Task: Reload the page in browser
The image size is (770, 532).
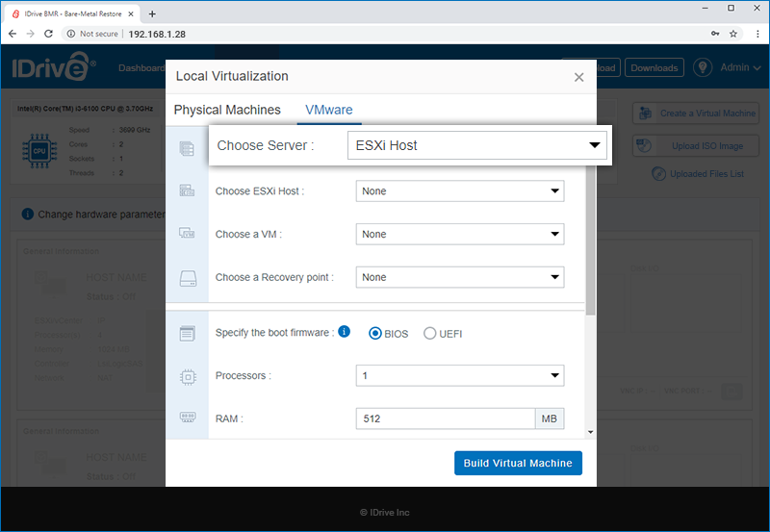Action: pos(48,34)
